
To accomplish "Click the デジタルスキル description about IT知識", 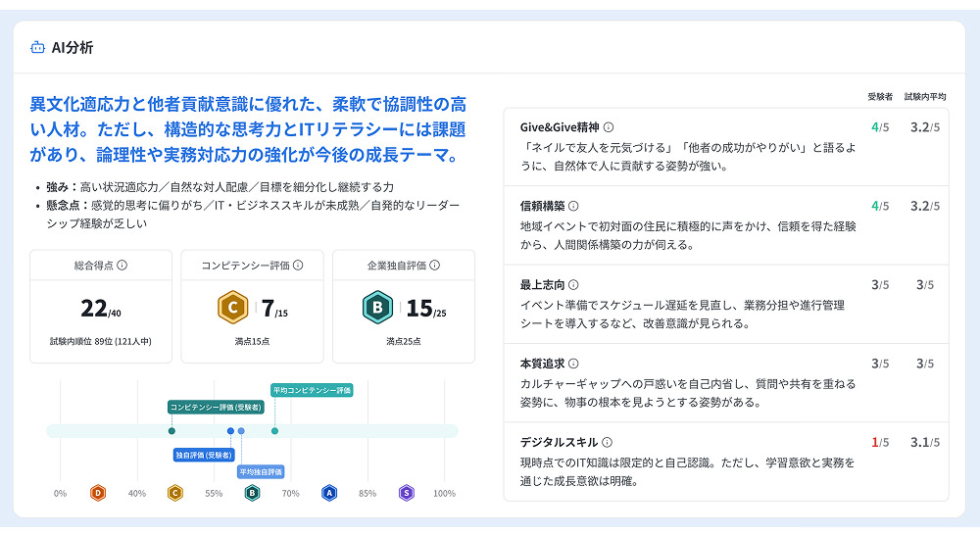I will click(688, 472).
